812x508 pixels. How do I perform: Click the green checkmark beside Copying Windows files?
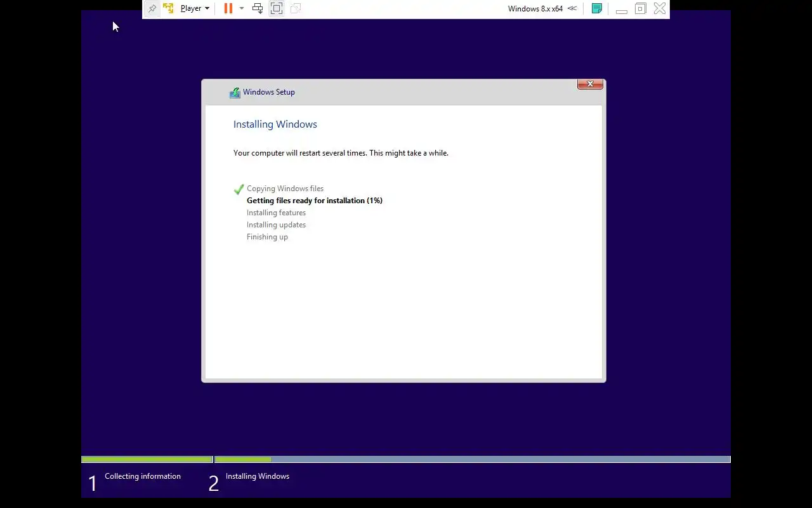pos(239,189)
